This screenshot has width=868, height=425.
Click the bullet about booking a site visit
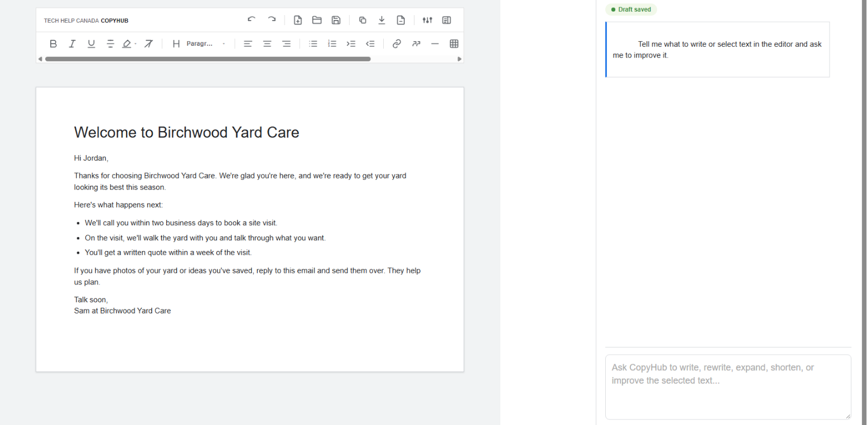(x=181, y=223)
